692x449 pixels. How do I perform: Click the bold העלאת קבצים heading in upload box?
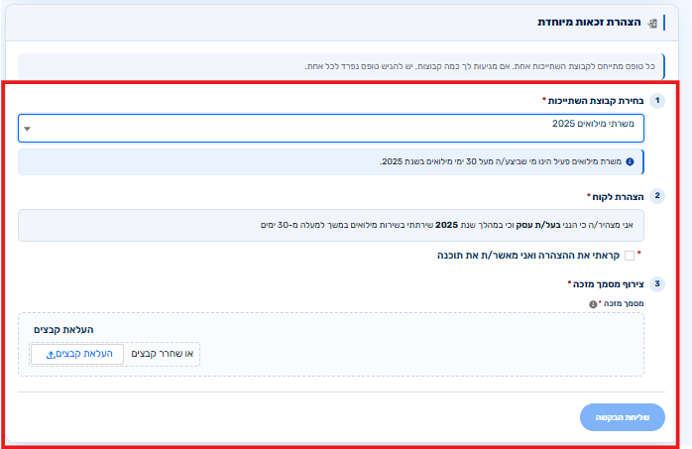coord(64,330)
